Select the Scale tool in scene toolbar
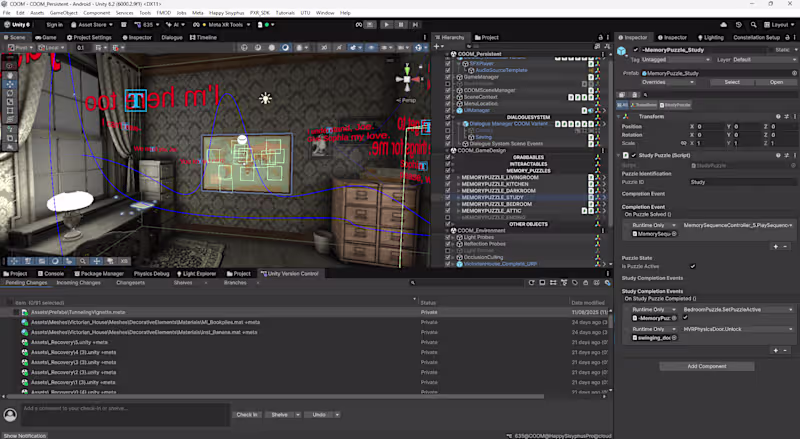Screen dimensions: 800x439 coord(10,102)
